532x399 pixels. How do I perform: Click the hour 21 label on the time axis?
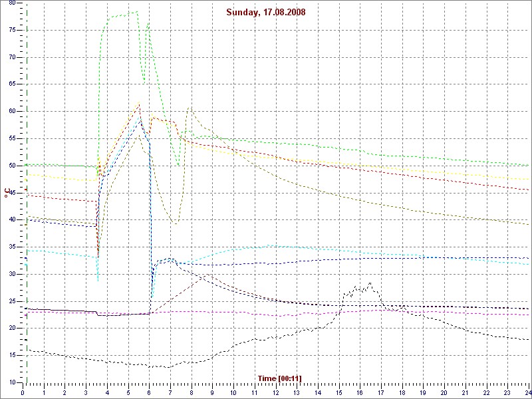tap(466, 393)
